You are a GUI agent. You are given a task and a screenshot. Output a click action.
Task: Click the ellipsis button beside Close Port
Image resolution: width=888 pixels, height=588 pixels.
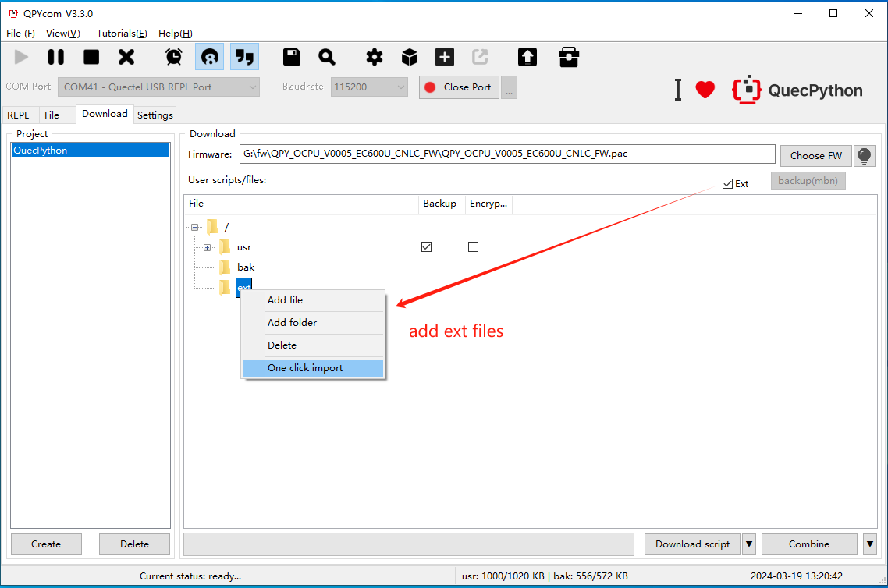(x=509, y=87)
